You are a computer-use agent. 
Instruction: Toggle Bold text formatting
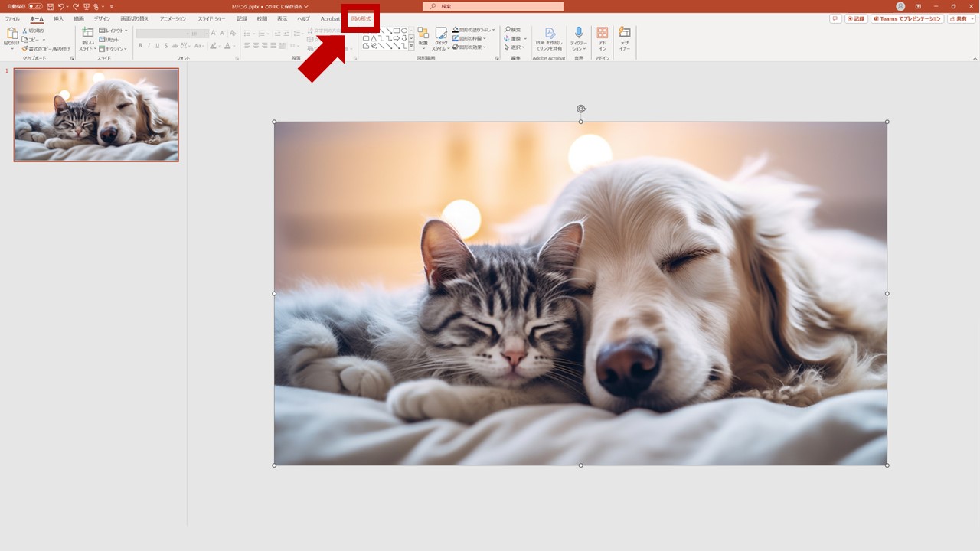click(x=140, y=46)
